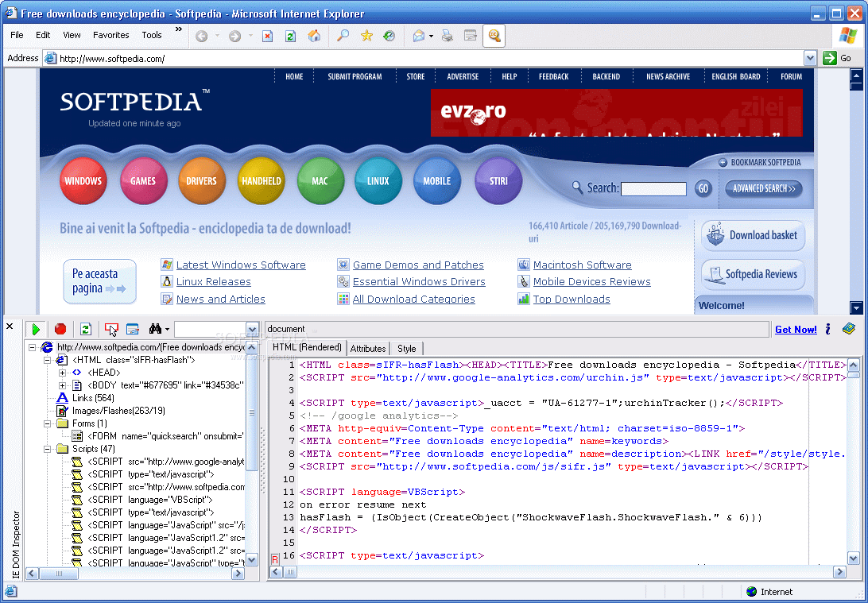Open the Favorites menu
The width and height of the screenshot is (868, 603).
[110, 35]
